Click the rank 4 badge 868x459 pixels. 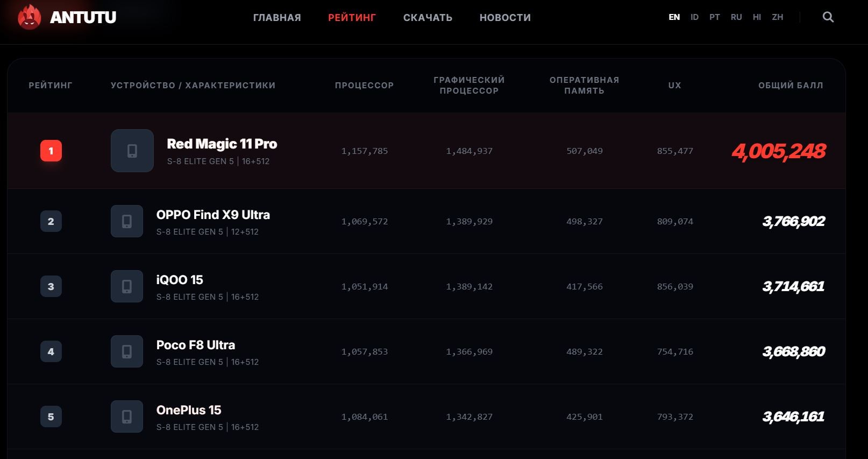click(x=51, y=351)
